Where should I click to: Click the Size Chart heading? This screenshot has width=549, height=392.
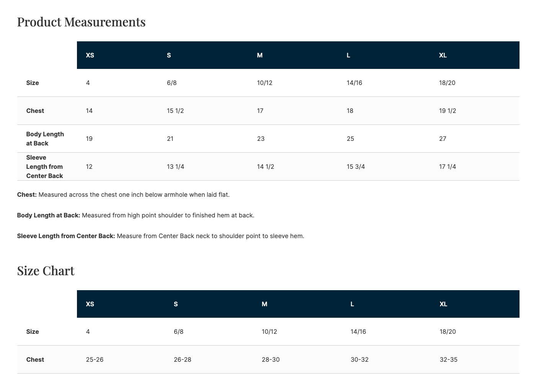(46, 271)
